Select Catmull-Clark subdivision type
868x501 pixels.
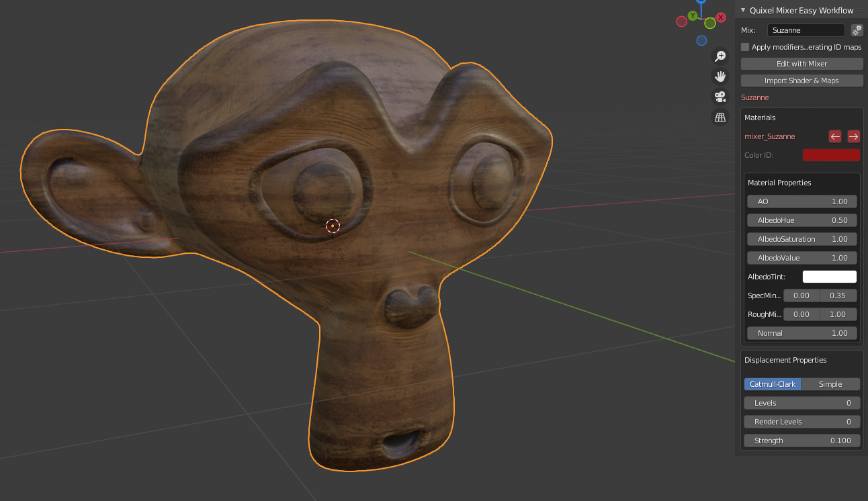pos(773,384)
